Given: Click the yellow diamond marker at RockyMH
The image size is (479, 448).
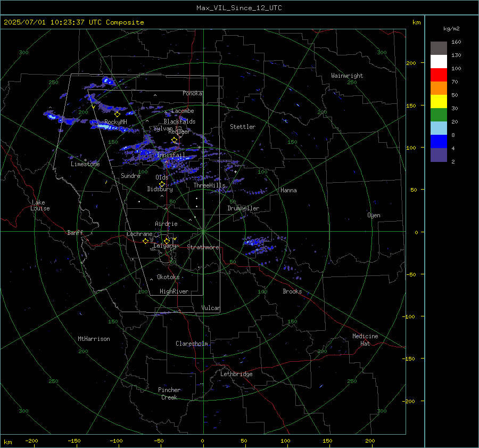Looking at the screenshot, I should (117, 115).
